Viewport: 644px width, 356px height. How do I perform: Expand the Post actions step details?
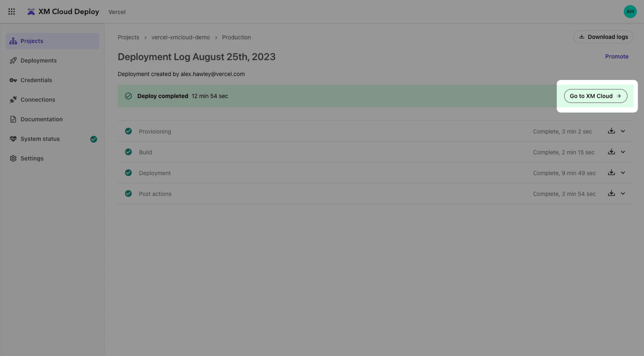pyautogui.click(x=623, y=194)
